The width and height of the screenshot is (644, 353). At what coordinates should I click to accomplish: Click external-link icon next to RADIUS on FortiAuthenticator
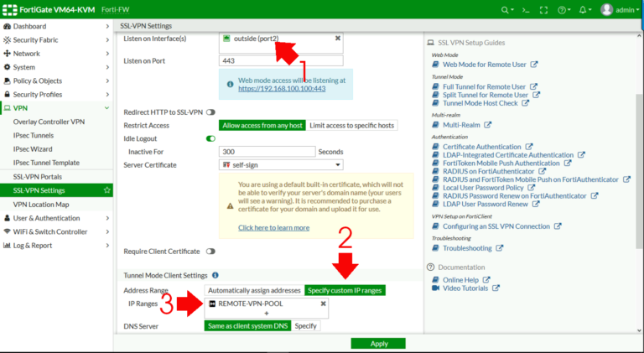click(x=543, y=171)
